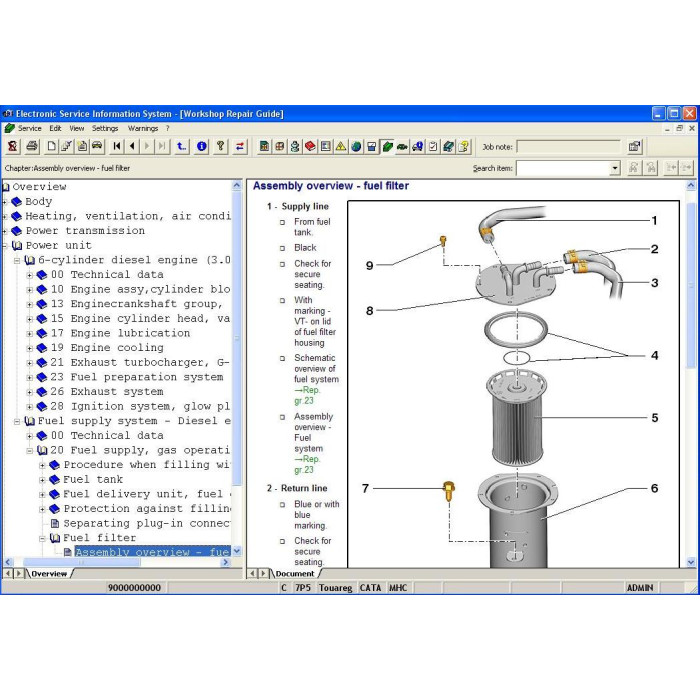This screenshot has width=700, height=700.
Task: Open the Search item dropdown arrow
Action: click(615, 168)
